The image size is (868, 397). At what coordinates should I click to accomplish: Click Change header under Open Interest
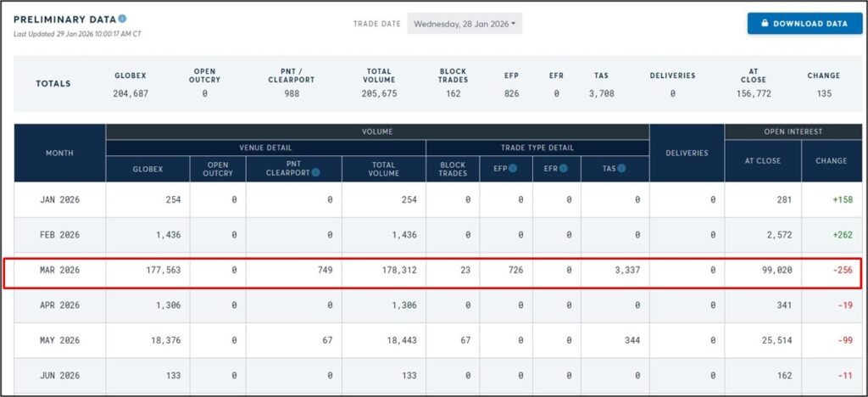click(x=831, y=160)
